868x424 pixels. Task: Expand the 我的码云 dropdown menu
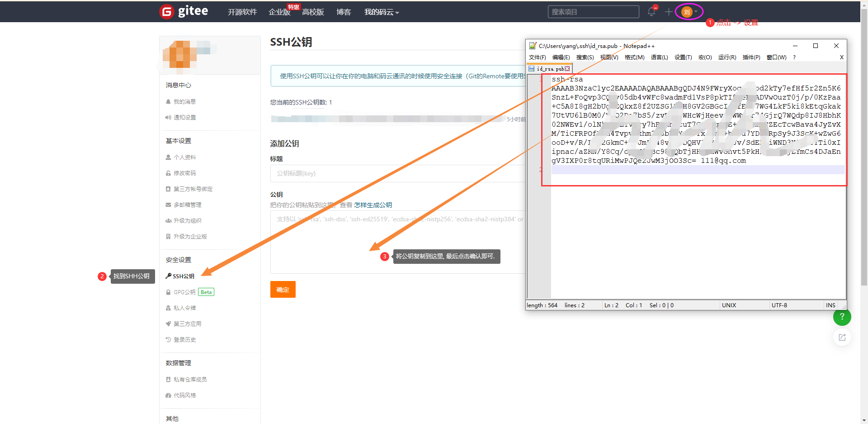coord(382,12)
